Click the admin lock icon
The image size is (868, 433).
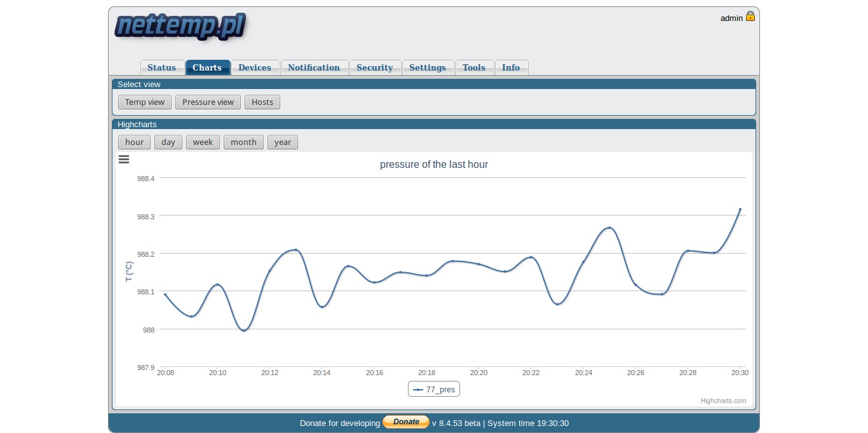[750, 17]
